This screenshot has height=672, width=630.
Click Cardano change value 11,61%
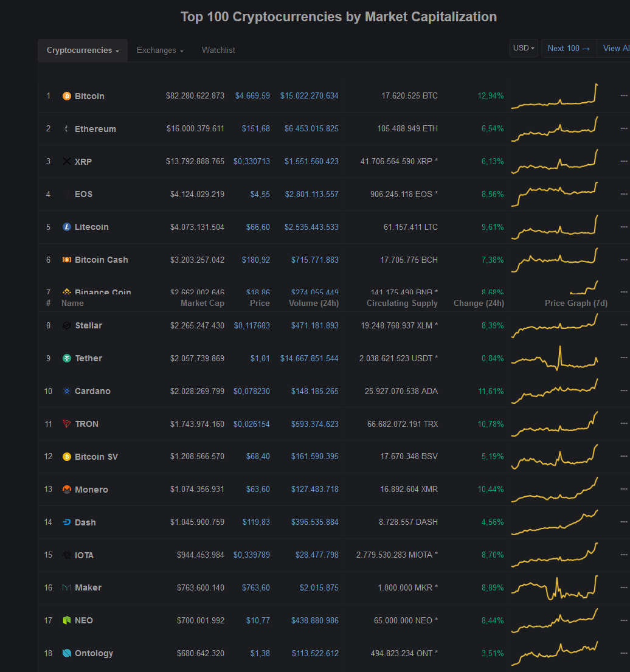(x=491, y=391)
